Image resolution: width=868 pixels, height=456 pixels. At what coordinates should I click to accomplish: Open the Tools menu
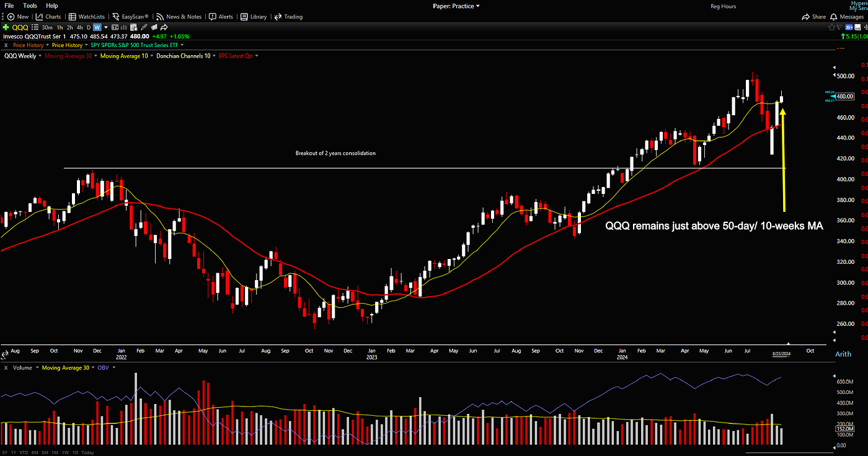[x=30, y=6]
